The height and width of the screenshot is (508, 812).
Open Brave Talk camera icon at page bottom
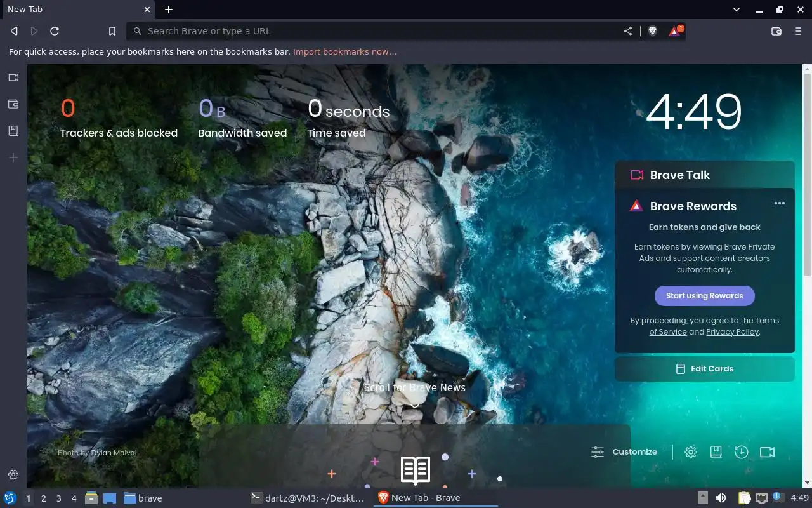point(768,452)
